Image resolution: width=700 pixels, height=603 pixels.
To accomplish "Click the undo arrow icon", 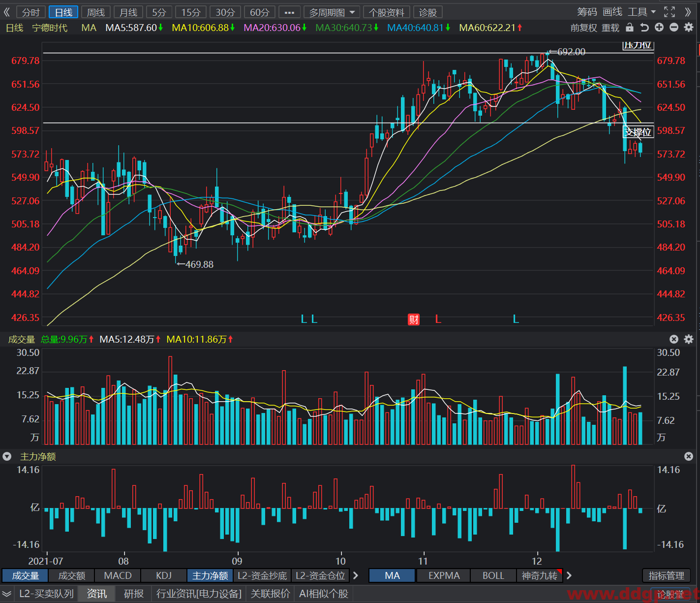I will pos(644,28).
